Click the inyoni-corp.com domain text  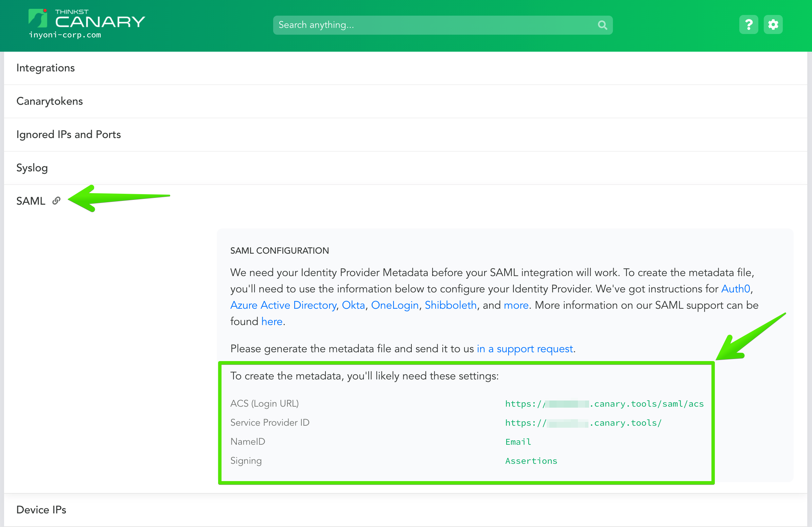[65, 35]
